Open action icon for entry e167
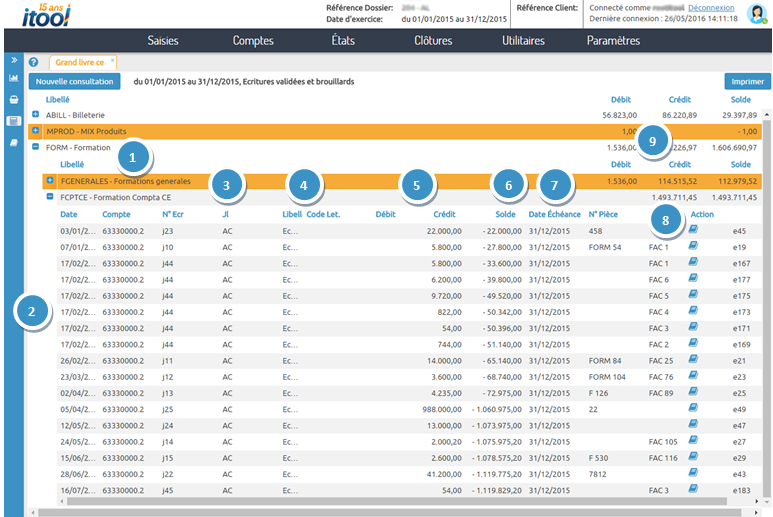 coord(693,261)
